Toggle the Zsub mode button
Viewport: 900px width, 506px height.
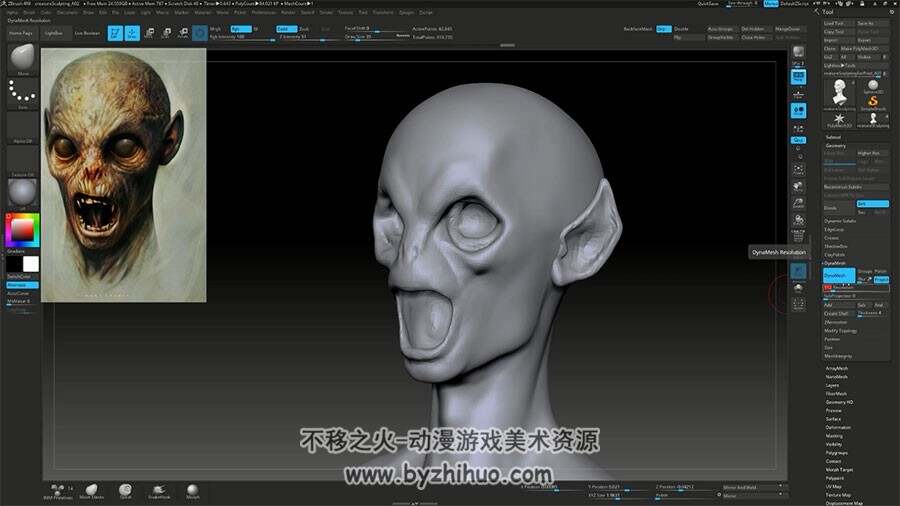click(304, 29)
